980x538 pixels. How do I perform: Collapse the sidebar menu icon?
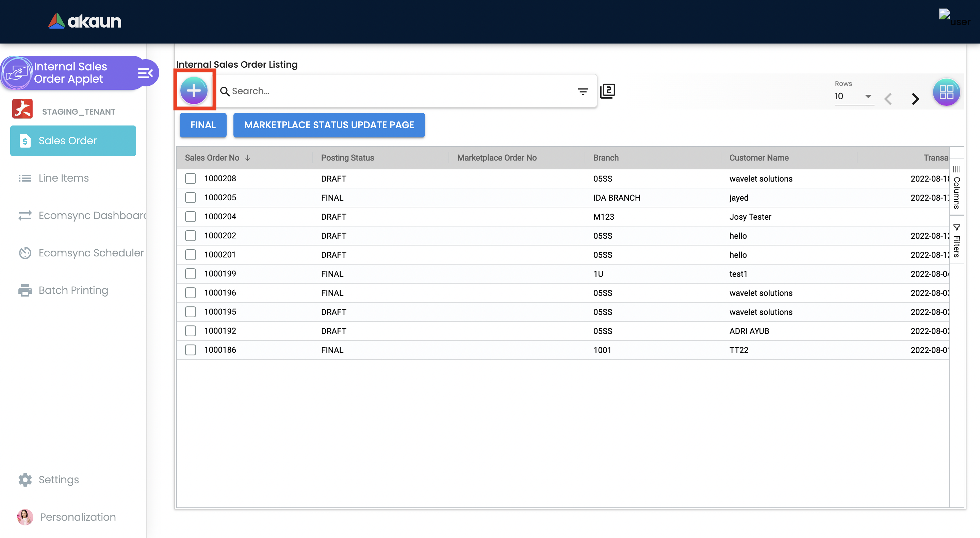tap(145, 73)
